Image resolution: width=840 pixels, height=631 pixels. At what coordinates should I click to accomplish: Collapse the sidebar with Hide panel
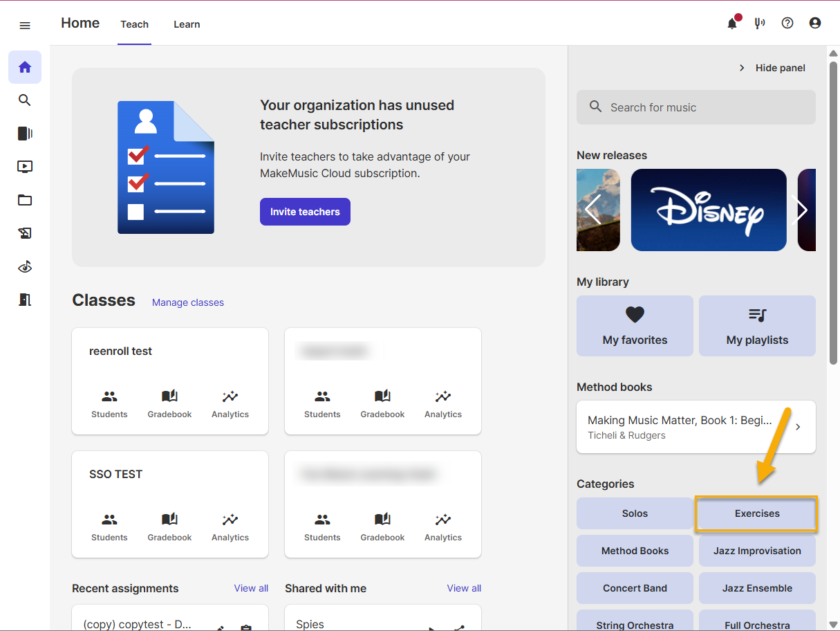(x=772, y=68)
